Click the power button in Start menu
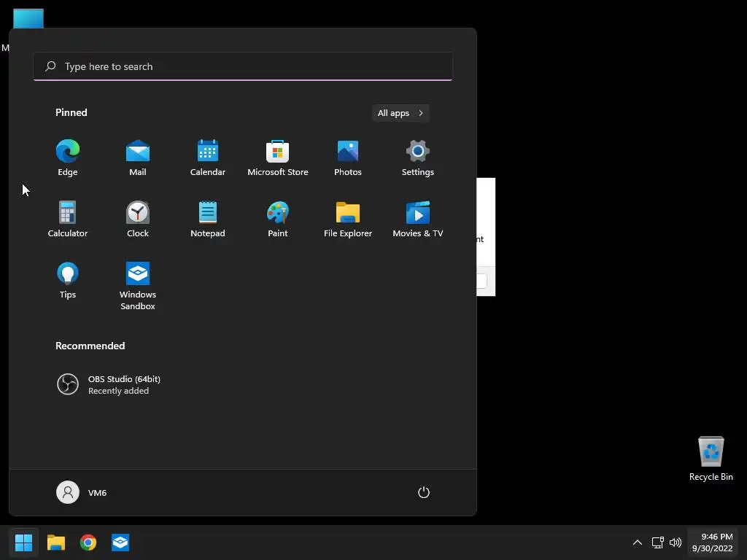 tap(424, 492)
